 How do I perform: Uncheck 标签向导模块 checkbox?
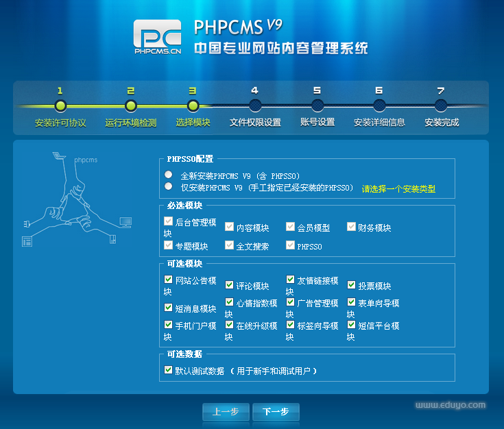(x=290, y=325)
